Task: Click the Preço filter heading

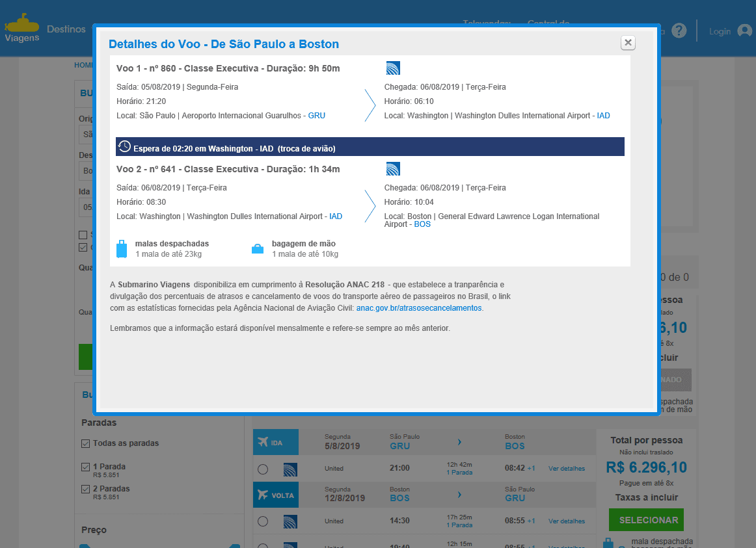Action: click(94, 530)
